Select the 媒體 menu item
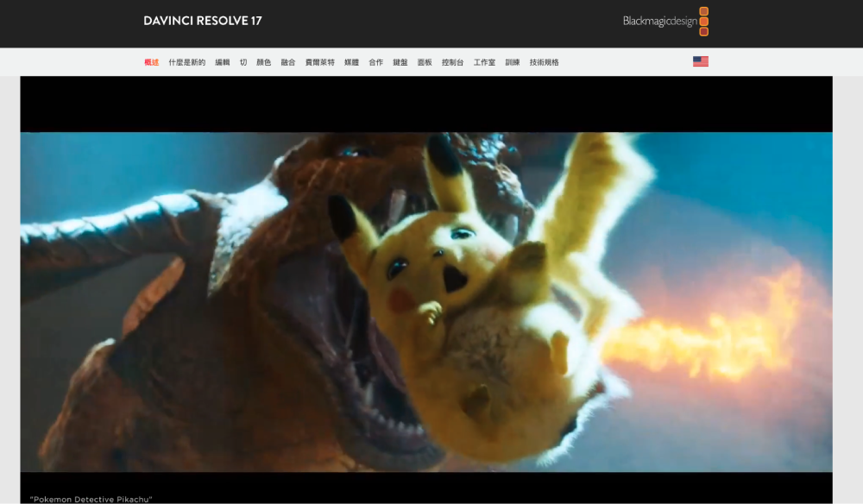 coord(351,62)
